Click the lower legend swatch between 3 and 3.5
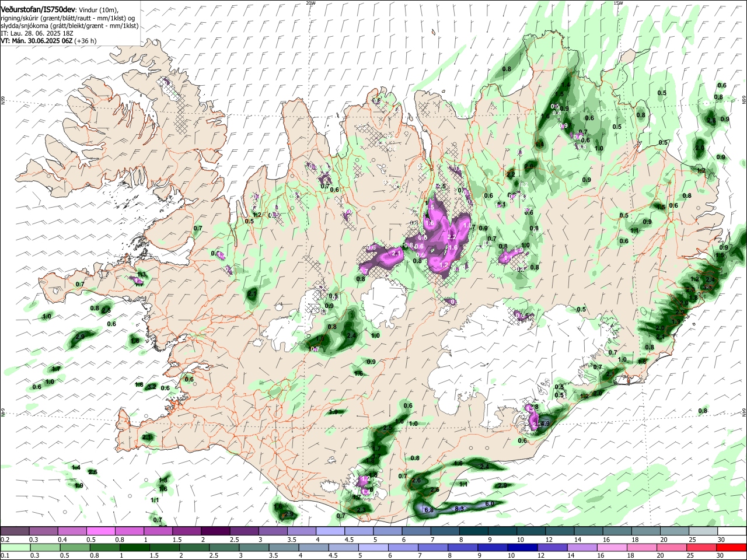The width and height of the screenshot is (747, 560). click(x=255, y=547)
